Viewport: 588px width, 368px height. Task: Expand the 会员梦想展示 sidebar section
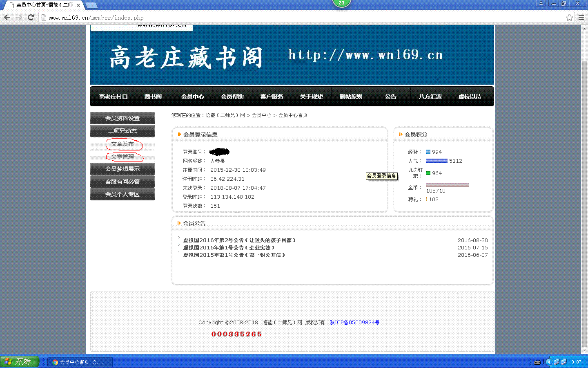pyautogui.click(x=122, y=169)
